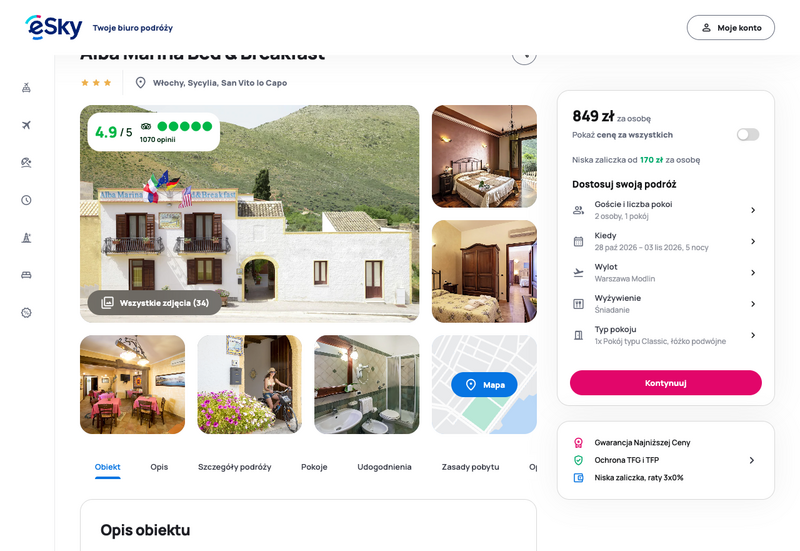Open Wszystkie zdjęcia (34) gallery
This screenshot has width=800, height=551.
[155, 303]
